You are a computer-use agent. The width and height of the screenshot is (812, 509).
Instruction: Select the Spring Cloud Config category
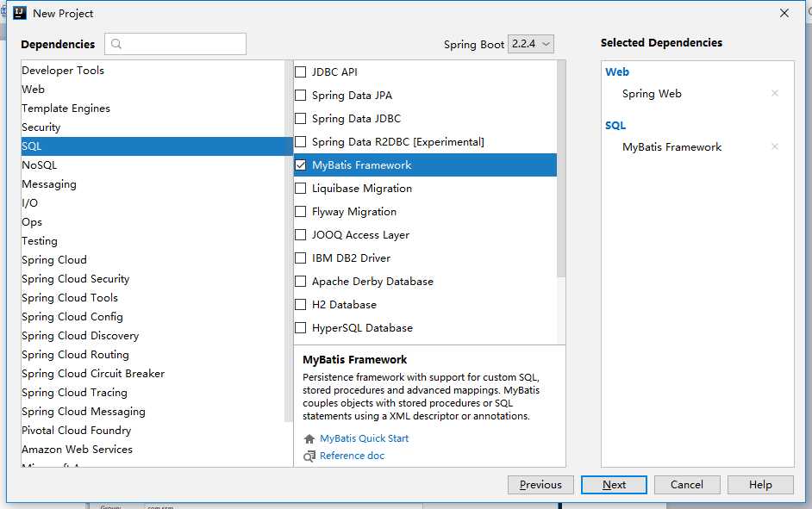pos(153,317)
